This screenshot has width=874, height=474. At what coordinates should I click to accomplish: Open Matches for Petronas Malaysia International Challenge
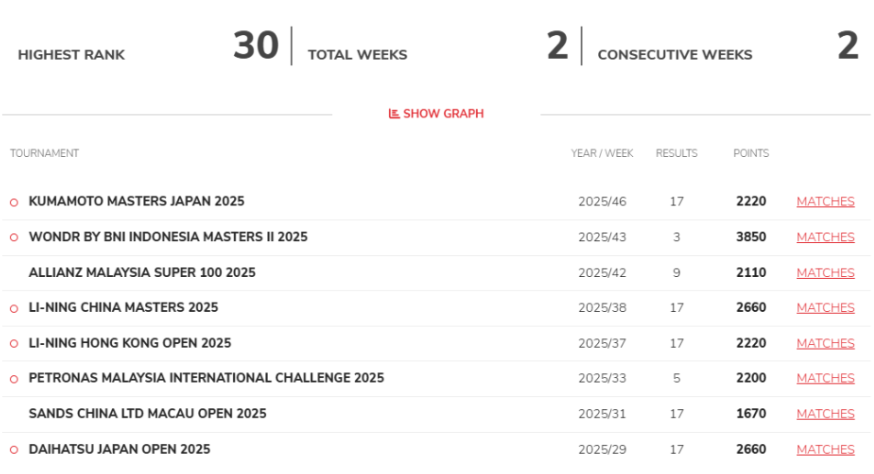pos(825,378)
